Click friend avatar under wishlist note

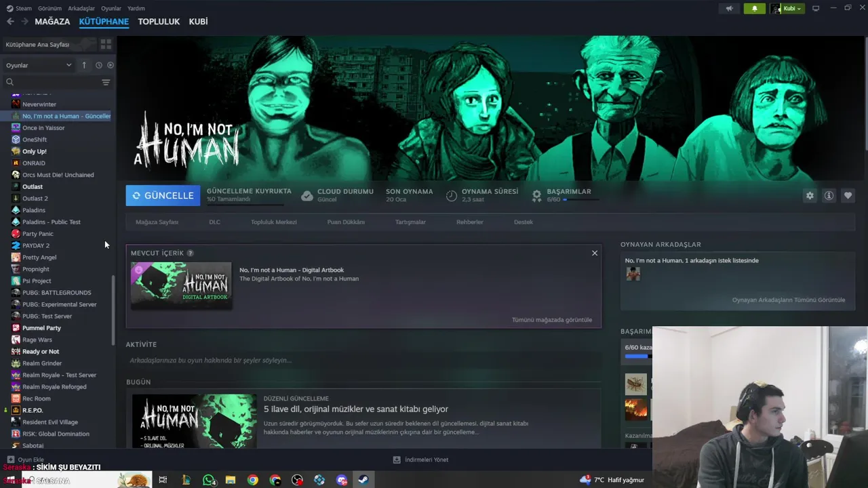tap(633, 274)
